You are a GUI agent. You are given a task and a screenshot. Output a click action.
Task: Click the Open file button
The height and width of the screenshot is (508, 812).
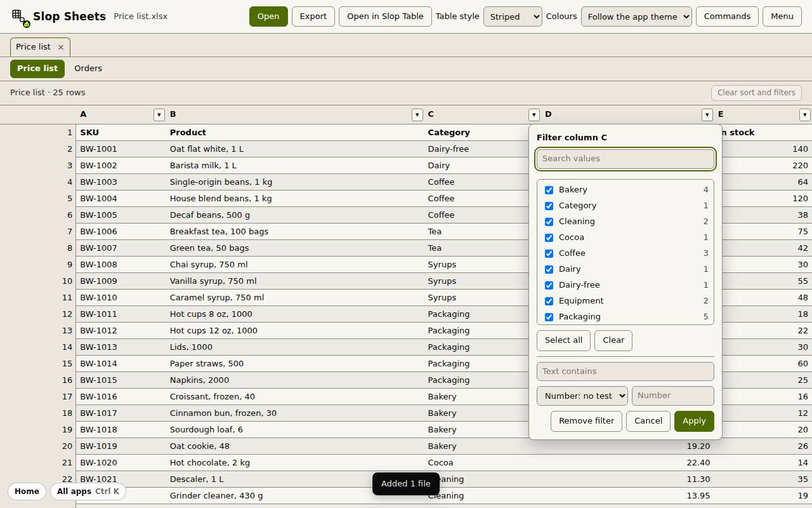click(x=268, y=17)
